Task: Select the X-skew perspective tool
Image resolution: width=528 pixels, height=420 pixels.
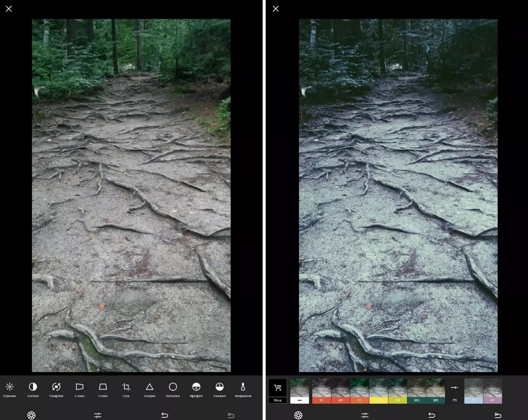Action: (80, 389)
